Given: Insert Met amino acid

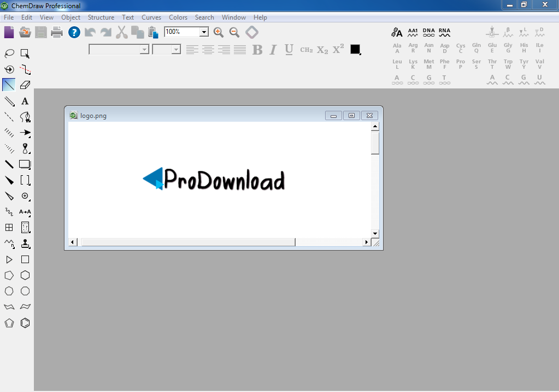Looking at the screenshot, I should point(429,64).
